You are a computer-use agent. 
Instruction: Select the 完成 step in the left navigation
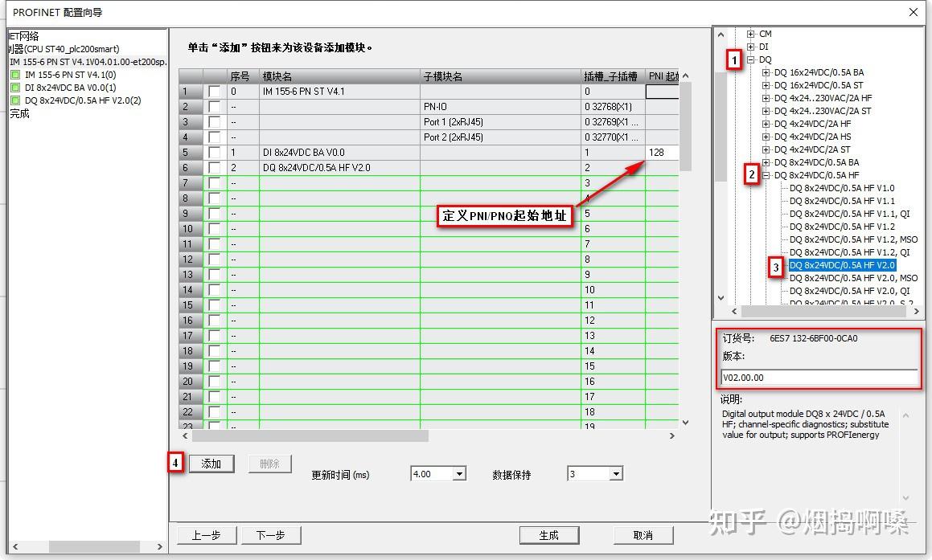click(19, 113)
